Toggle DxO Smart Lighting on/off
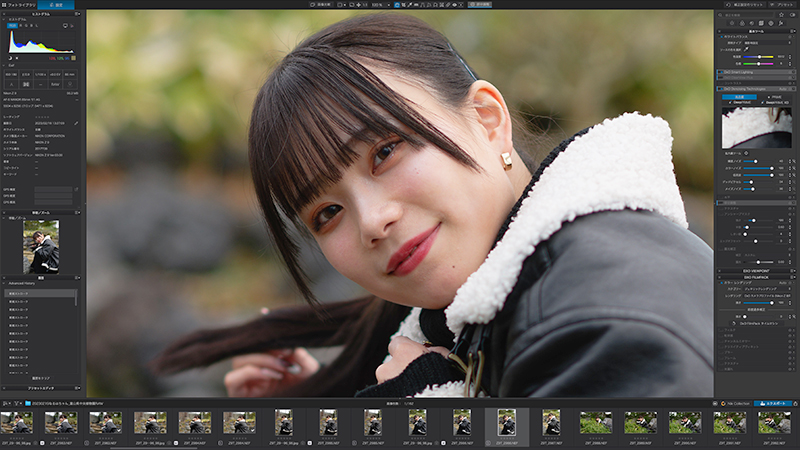The image size is (800, 450). 721,72
